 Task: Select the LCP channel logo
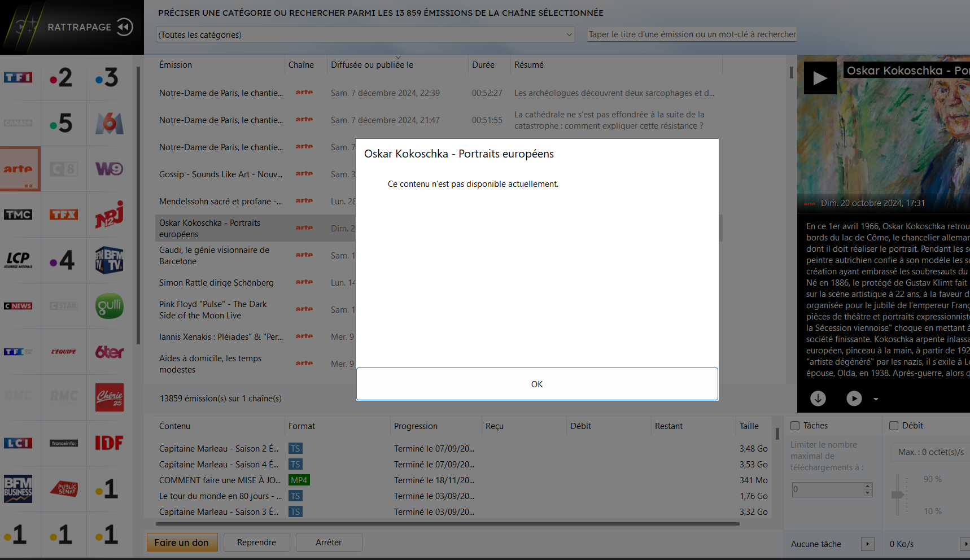[19, 260]
